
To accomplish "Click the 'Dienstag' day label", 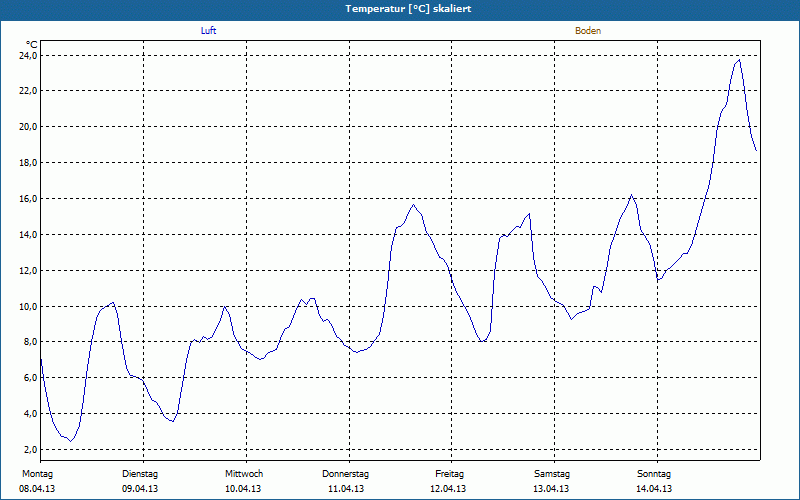I will coord(140,474).
